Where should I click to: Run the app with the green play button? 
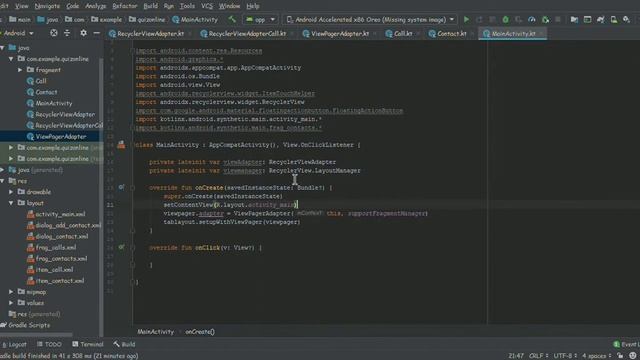[466, 19]
